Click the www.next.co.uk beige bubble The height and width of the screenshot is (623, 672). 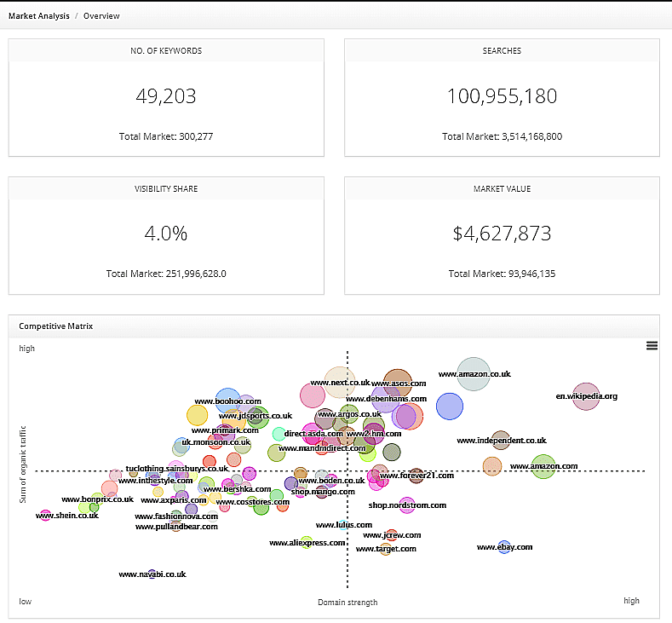tap(340, 382)
